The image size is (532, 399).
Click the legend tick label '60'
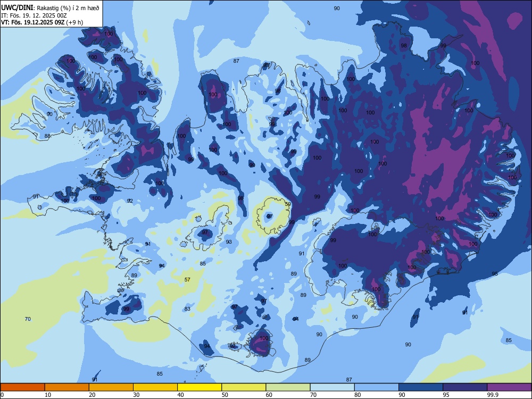tap(269, 395)
